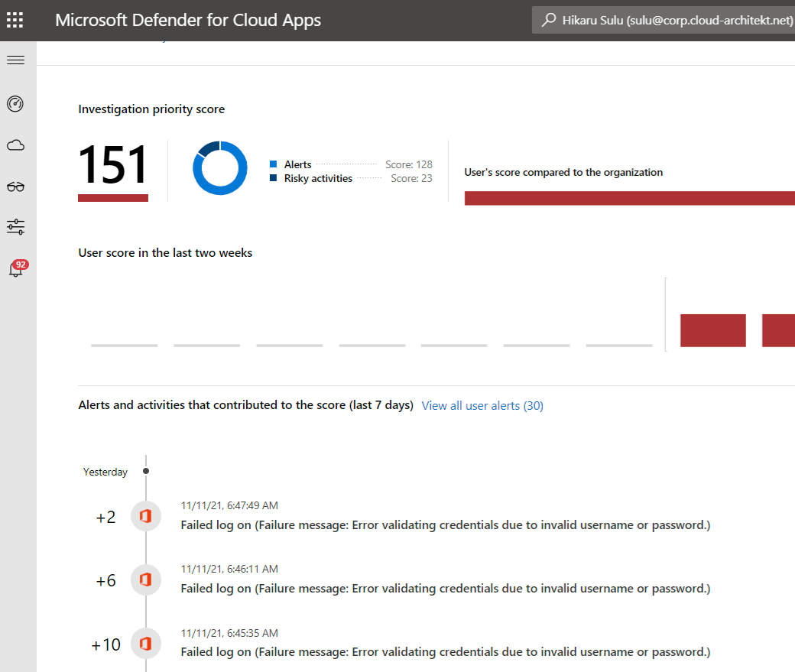Viewport: 795px width, 672px height.
Task: Select first red bar in two-week chart
Action: pos(713,330)
